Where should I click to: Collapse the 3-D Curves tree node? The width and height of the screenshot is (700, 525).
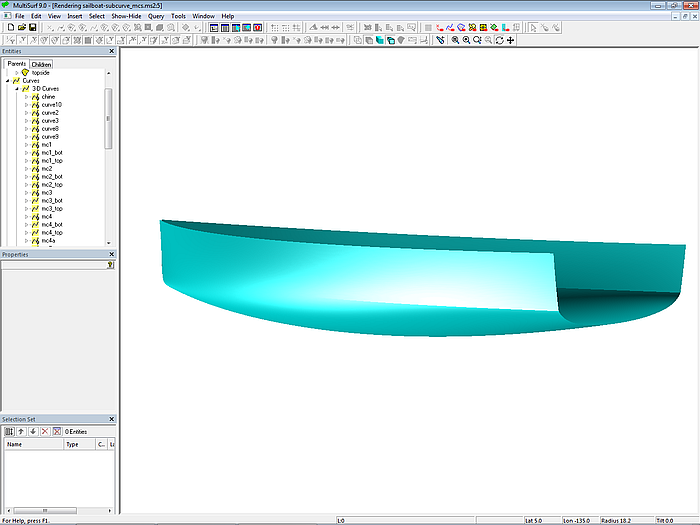17,89
